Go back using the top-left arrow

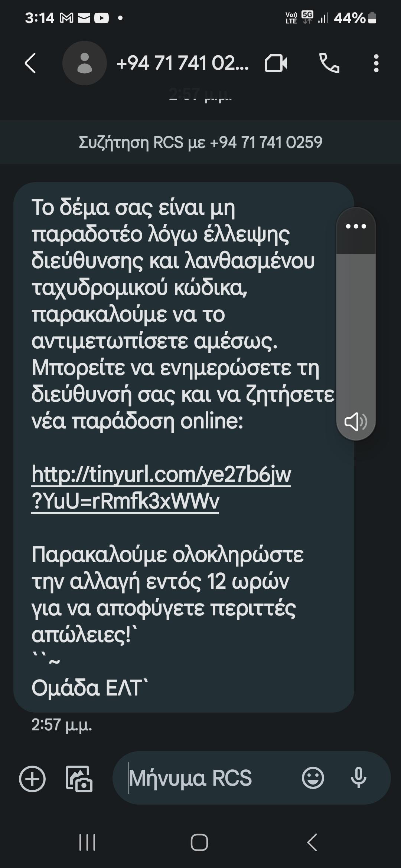click(x=30, y=63)
